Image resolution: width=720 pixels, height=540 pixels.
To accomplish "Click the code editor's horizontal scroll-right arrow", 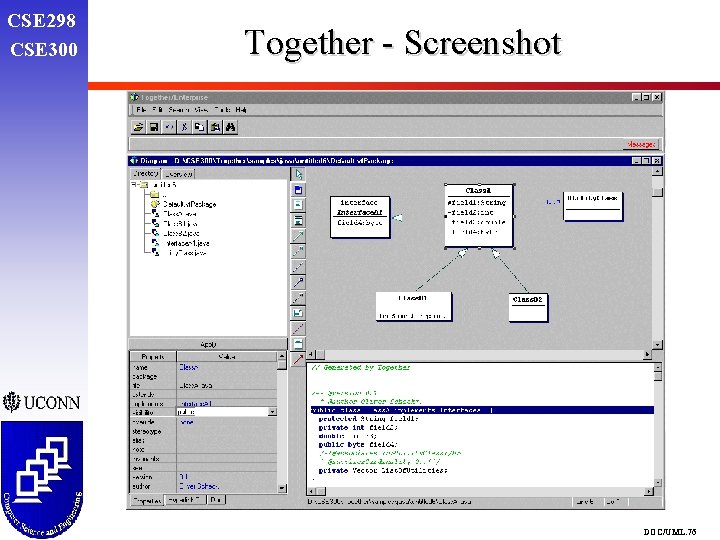I will [648, 491].
